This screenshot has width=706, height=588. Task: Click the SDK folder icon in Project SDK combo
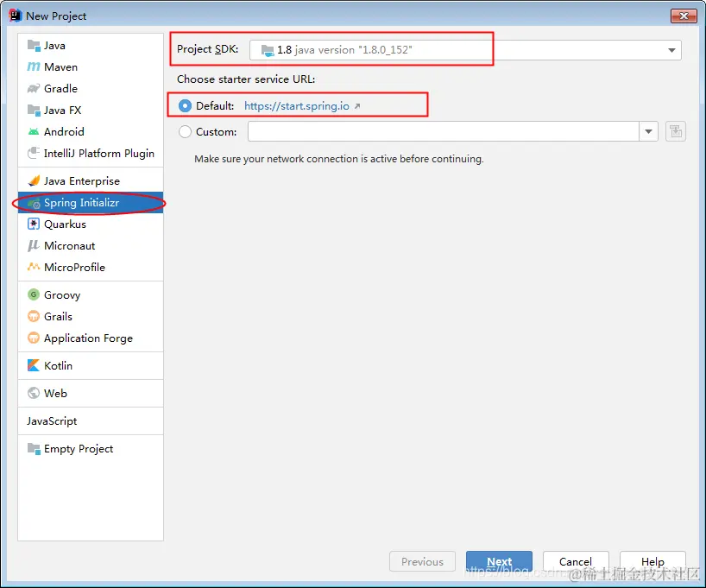point(268,50)
